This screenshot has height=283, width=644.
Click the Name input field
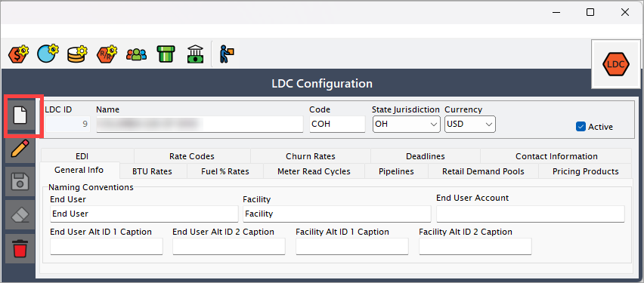[200, 125]
